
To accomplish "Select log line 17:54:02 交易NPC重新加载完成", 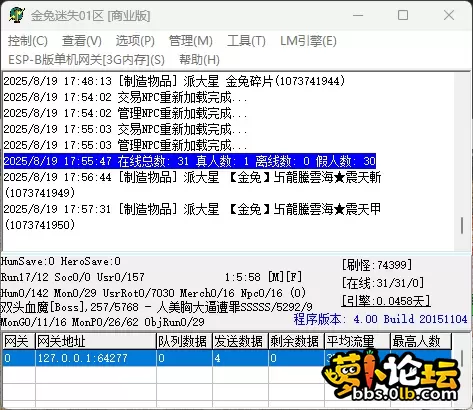I will 125,97.
